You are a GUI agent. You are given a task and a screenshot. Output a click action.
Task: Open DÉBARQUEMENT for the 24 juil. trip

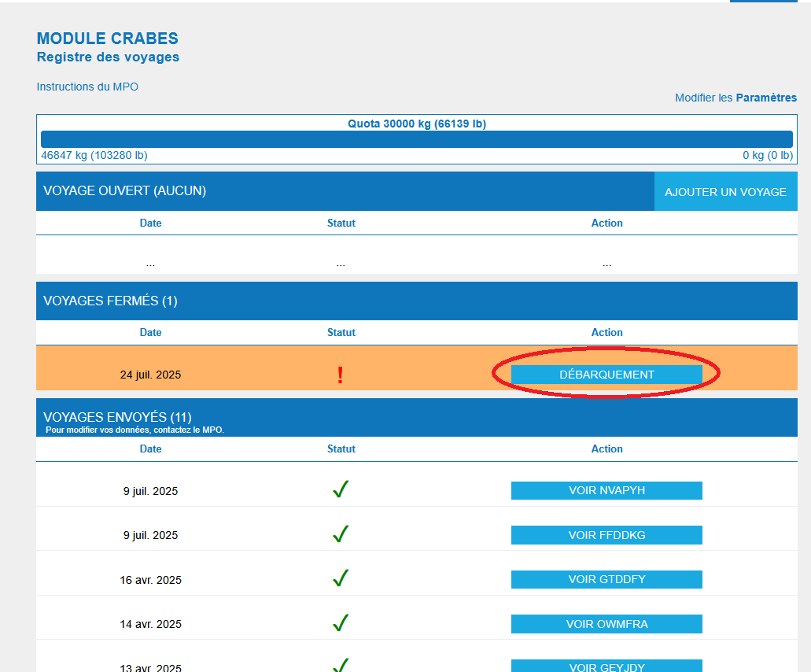pos(606,375)
